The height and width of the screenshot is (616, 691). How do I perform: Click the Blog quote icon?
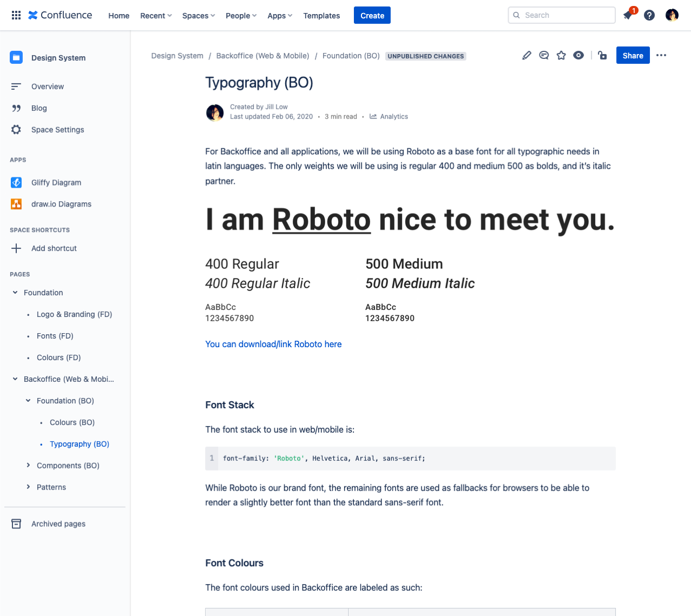point(16,108)
